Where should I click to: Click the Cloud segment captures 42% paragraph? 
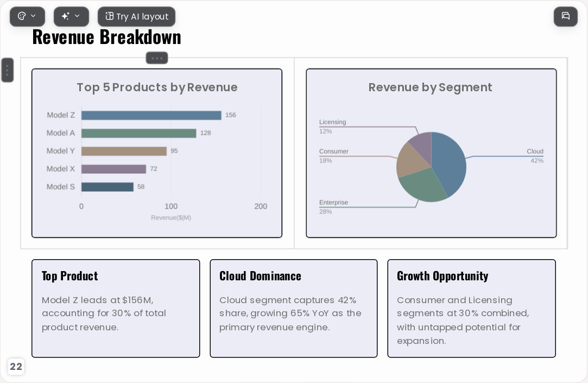290,313
